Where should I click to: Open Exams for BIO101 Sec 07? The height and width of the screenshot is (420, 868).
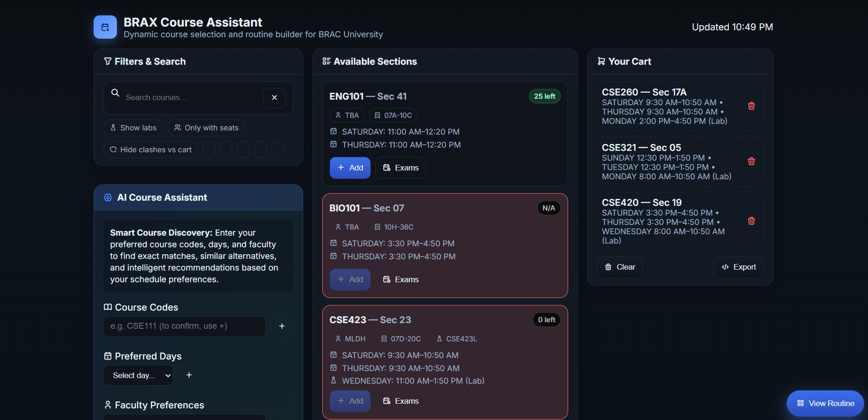click(x=400, y=280)
